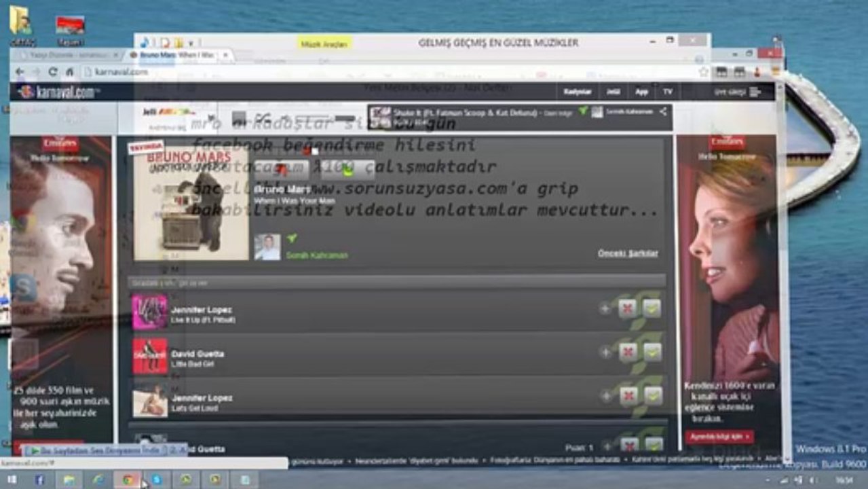This screenshot has height=489, width=868.
Task: Reject Jennifer Lopez Live It Up with red X
Action: (628, 309)
